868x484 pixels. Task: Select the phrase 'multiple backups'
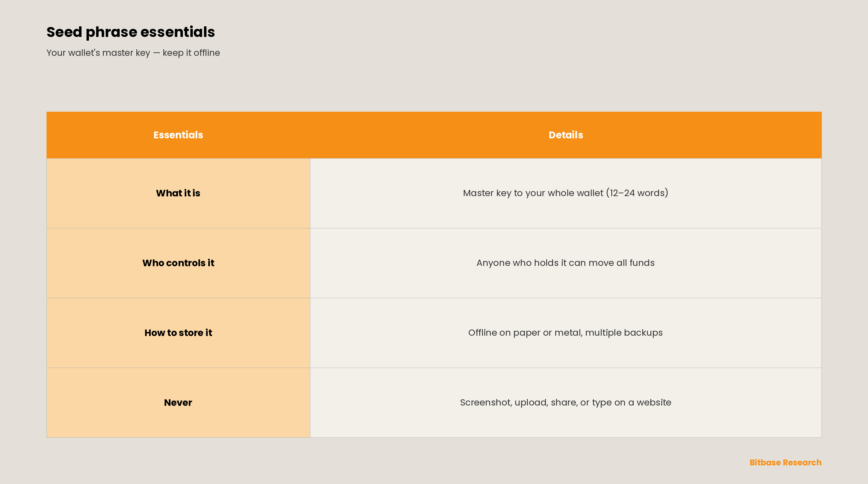click(x=624, y=333)
